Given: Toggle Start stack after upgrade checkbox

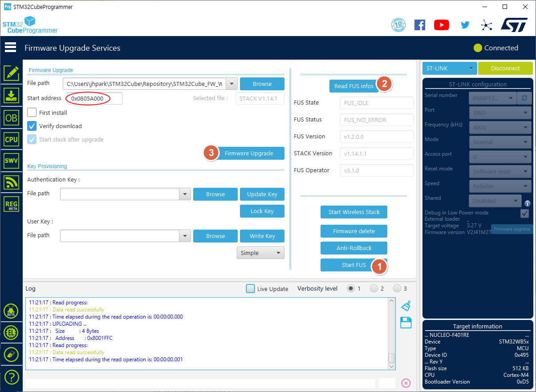Looking at the screenshot, I should coord(32,139).
